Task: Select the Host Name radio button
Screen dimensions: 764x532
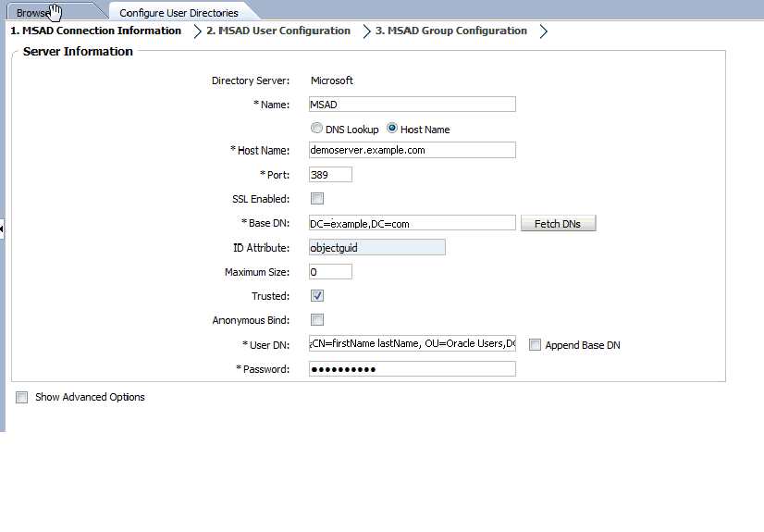Action: pyautogui.click(x=392, y=128)
